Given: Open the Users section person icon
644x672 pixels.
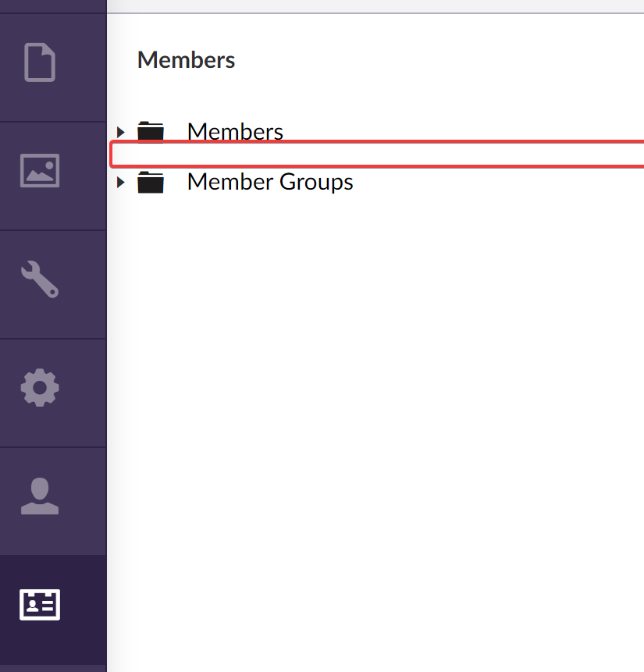Looking at the screenshot, I should pyautogui.click(x=39, y=496).
